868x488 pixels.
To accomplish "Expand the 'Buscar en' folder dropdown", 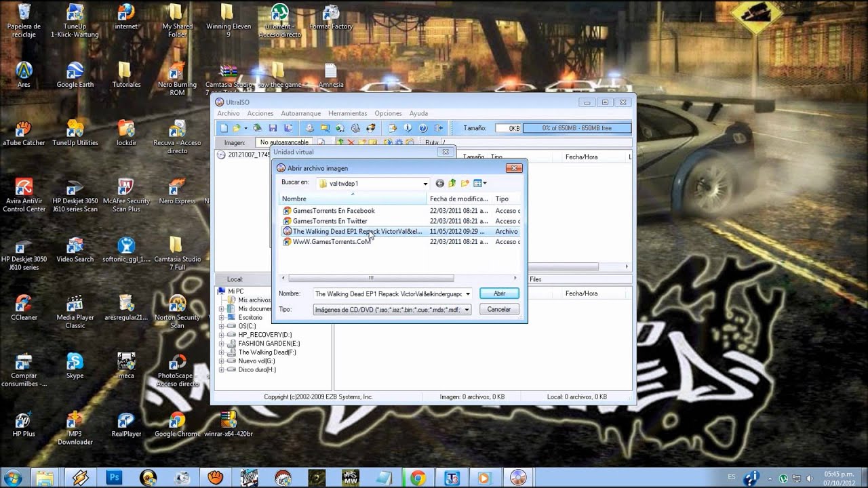I will pyautogui.click(x=425, y=184).
